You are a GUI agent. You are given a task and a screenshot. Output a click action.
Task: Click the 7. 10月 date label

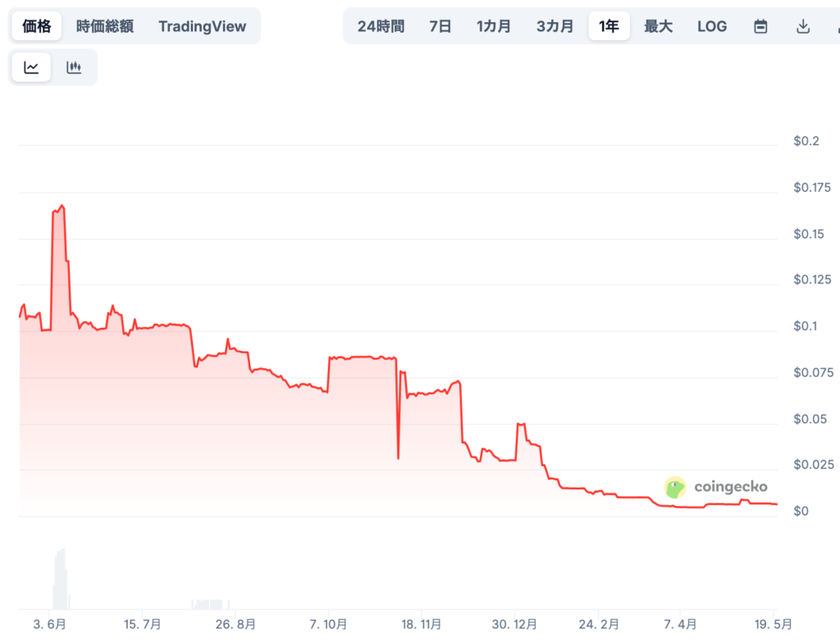click(328, 624)
